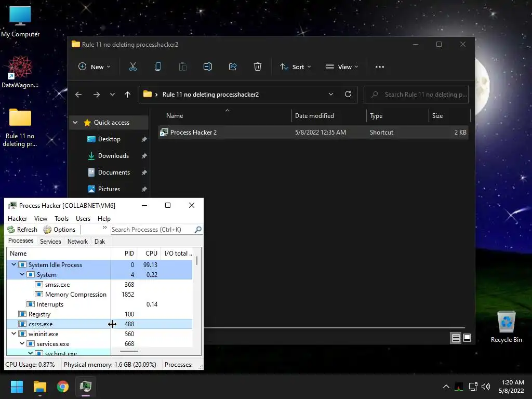Click the Paste icon in Explorer toolbar
This screenshot has width=532, height=399.
click(182, 66)
